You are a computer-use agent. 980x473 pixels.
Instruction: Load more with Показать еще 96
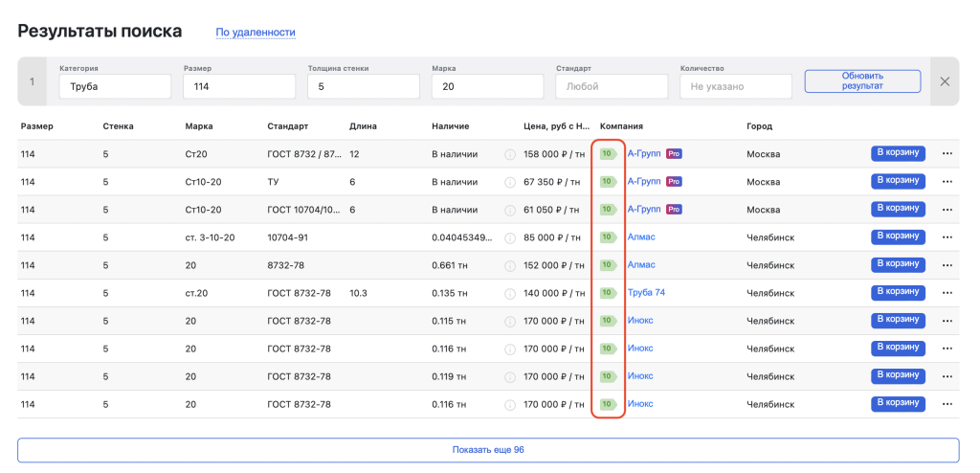(488, 450)
